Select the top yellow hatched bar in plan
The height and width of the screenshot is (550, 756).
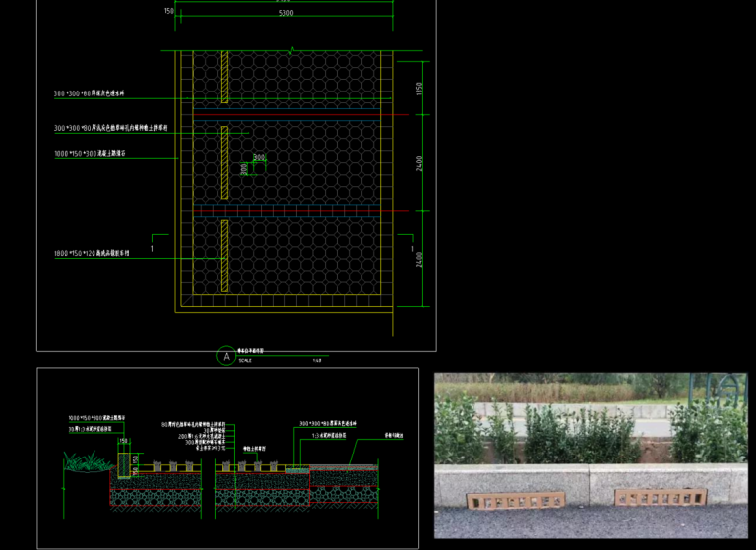[x=225, y=78]
